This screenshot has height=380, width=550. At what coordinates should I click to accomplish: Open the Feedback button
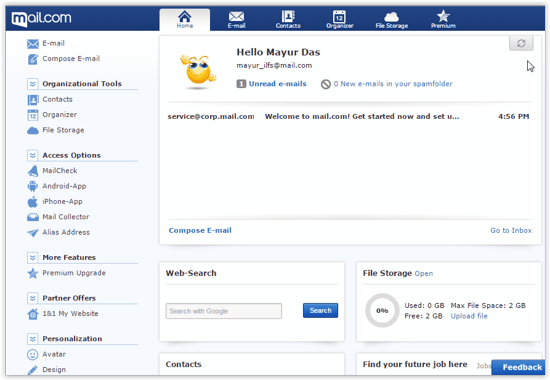pyautogui.click(x=518, y=367)
